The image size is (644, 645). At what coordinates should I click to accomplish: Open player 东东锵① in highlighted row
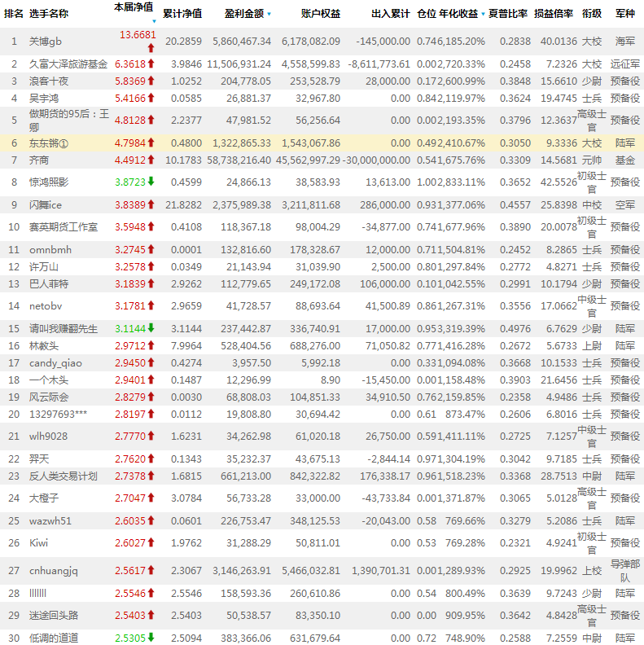[49, 143]
